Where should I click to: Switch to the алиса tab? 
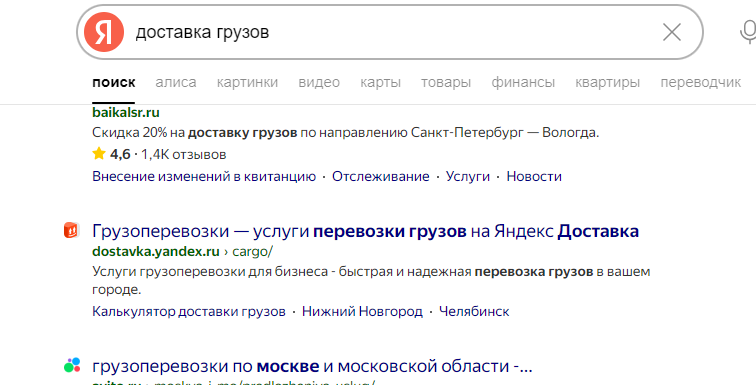click(x=176, y=82)
